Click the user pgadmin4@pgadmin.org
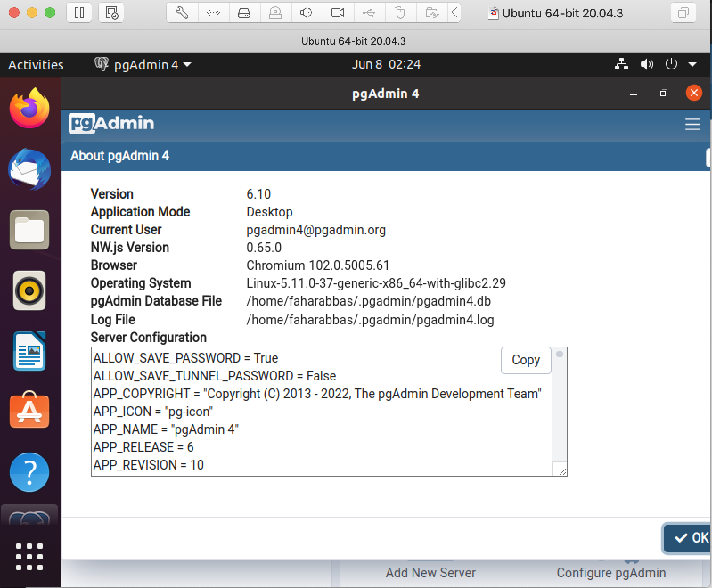Image resolution: width=712 pixels, height=588 pixels. (x=316, y=230)
